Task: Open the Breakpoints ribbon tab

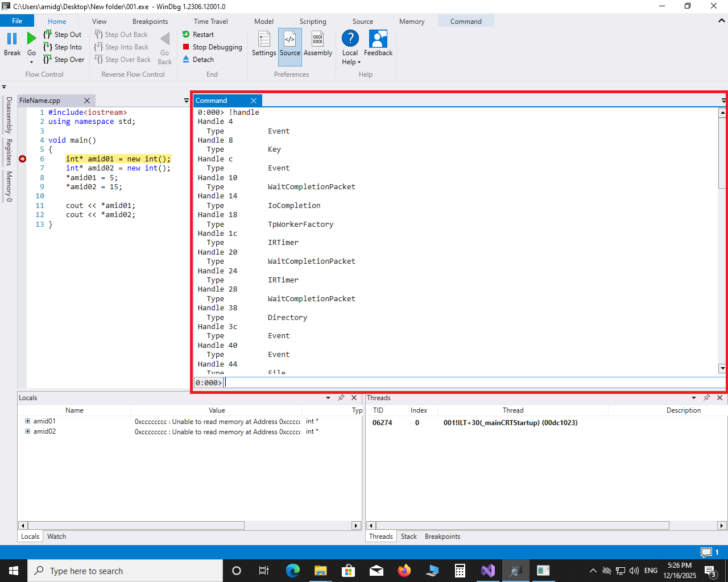Action: coord(150,22)
